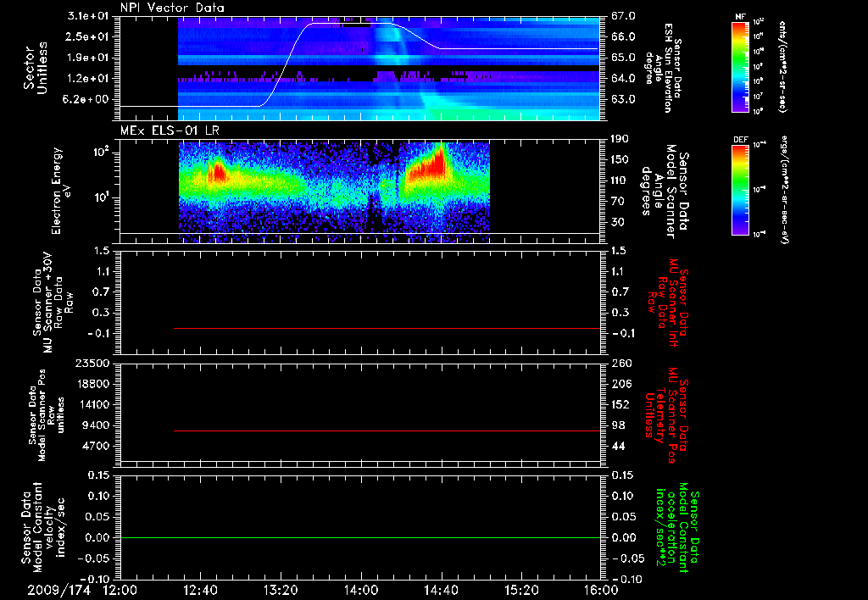The height and width of the screenshot is (600, 868).
Task: Click the 98 telemetry axis tick
Action: pyautogui.click(x=618, y=425)
